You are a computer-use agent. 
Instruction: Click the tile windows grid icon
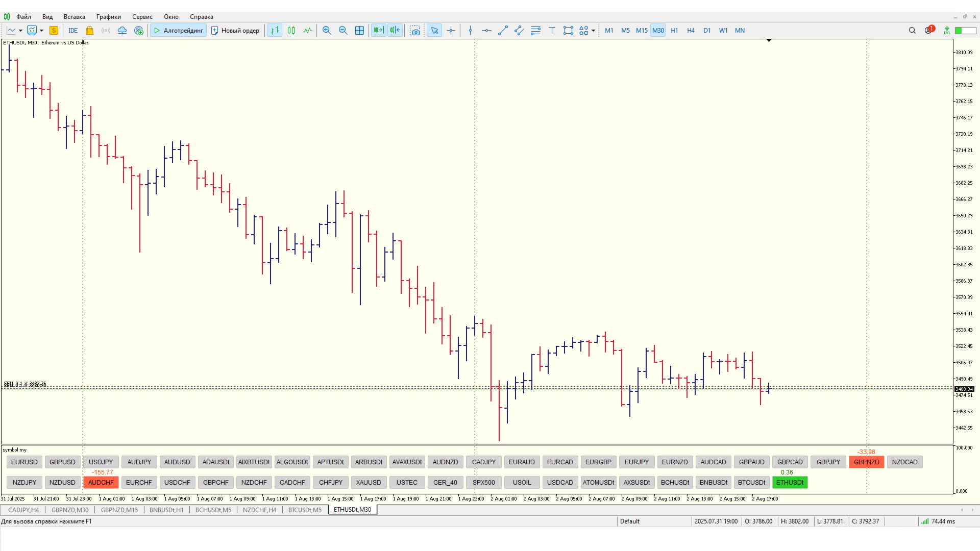pos(359,31)
